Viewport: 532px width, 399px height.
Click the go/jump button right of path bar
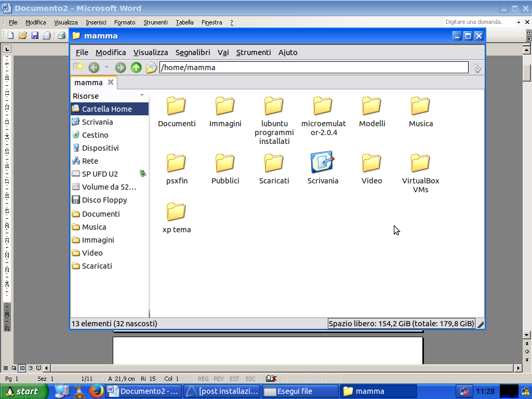click(476, 68)
